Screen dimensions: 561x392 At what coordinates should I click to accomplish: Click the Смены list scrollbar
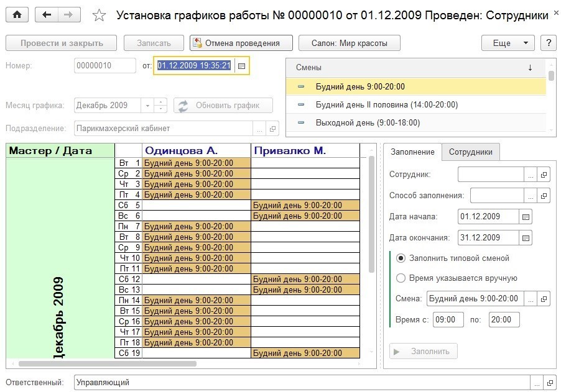(551, 76)
